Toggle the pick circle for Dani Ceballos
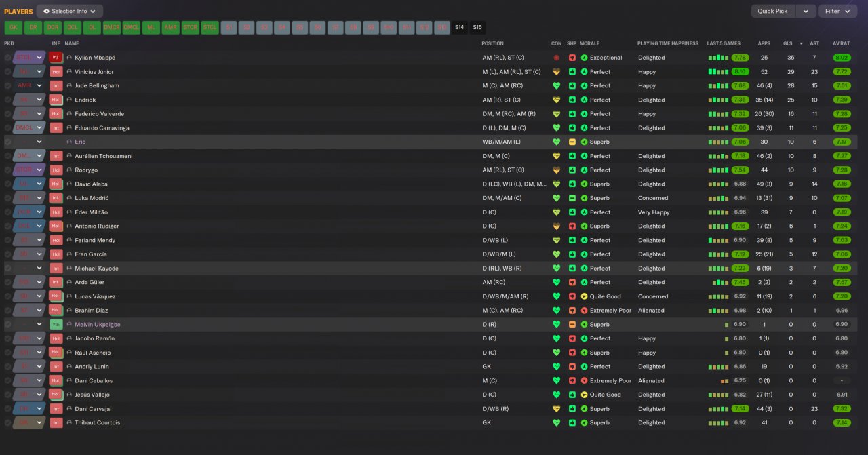Image resolution: width=868 pixels, height=455 pixels. pyautogui.click(x=7, y=380)
